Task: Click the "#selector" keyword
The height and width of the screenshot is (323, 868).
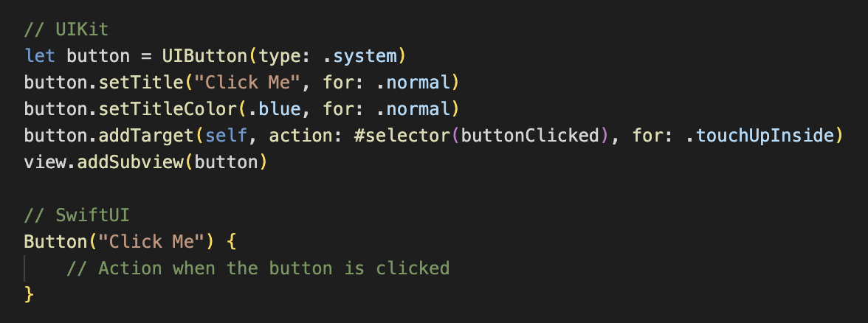Action: [x=404, y=136]
